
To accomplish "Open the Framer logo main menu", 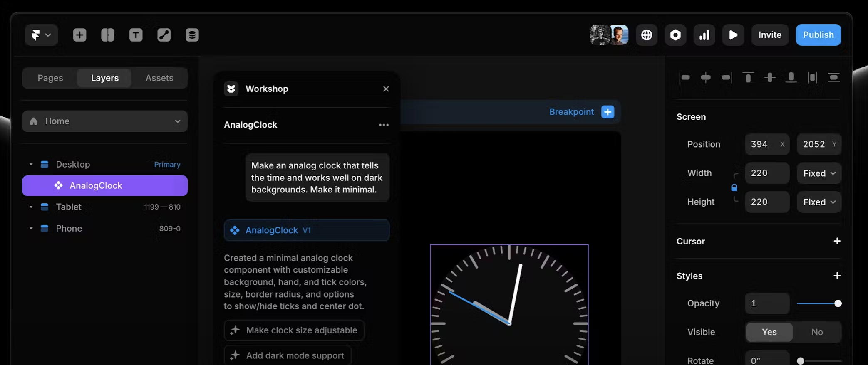I will point(41,35).
